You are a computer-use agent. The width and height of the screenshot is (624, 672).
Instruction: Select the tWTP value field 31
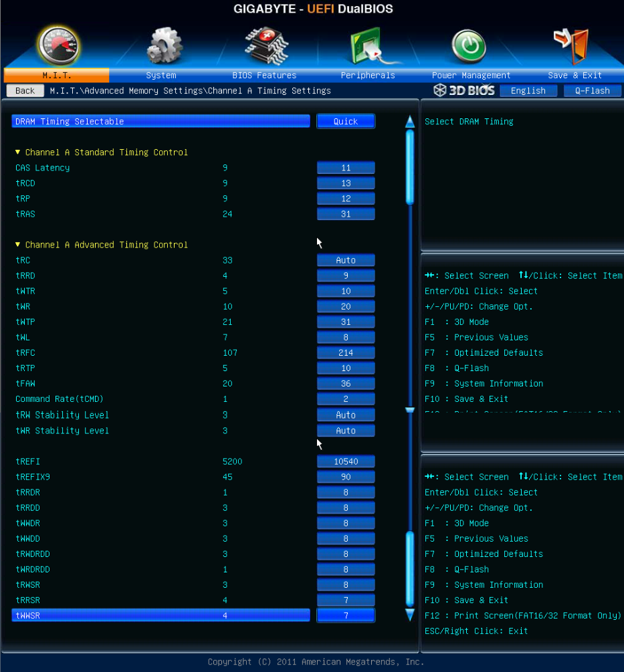346,322
